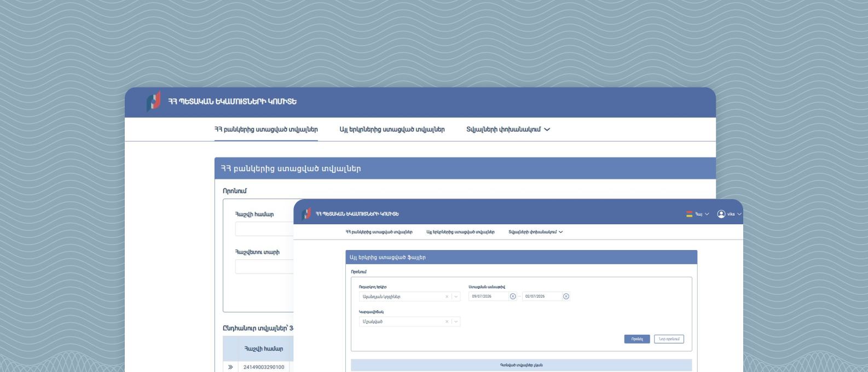Screen dimensions: 868x372
Task: Expand Տվյալների փոխանակում menu in the back window
Action: 508,130
